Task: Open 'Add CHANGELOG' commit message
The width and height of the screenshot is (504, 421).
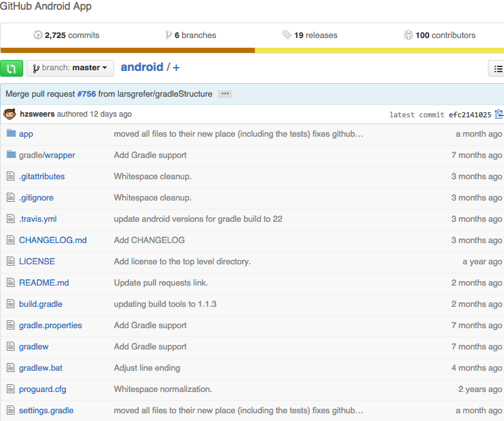Action: (150, 240)
